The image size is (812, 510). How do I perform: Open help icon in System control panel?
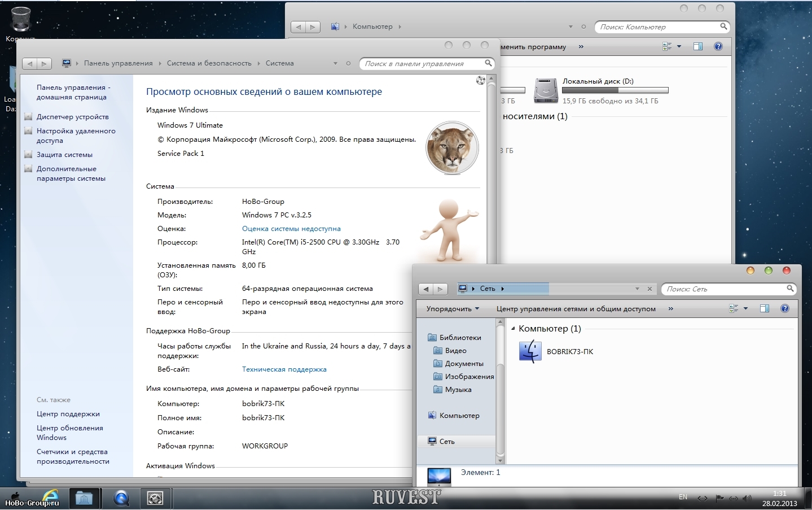click(x=480, y=80)
